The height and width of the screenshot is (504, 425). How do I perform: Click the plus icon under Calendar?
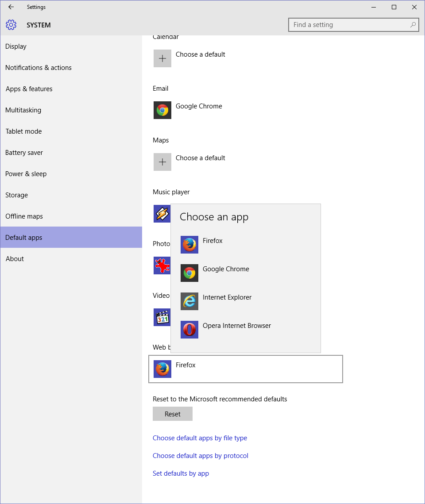[x=162, y=58]
